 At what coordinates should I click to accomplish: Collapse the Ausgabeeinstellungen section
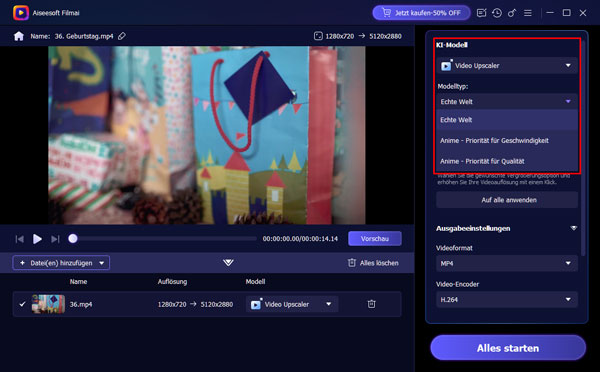(x=573, y=228)
